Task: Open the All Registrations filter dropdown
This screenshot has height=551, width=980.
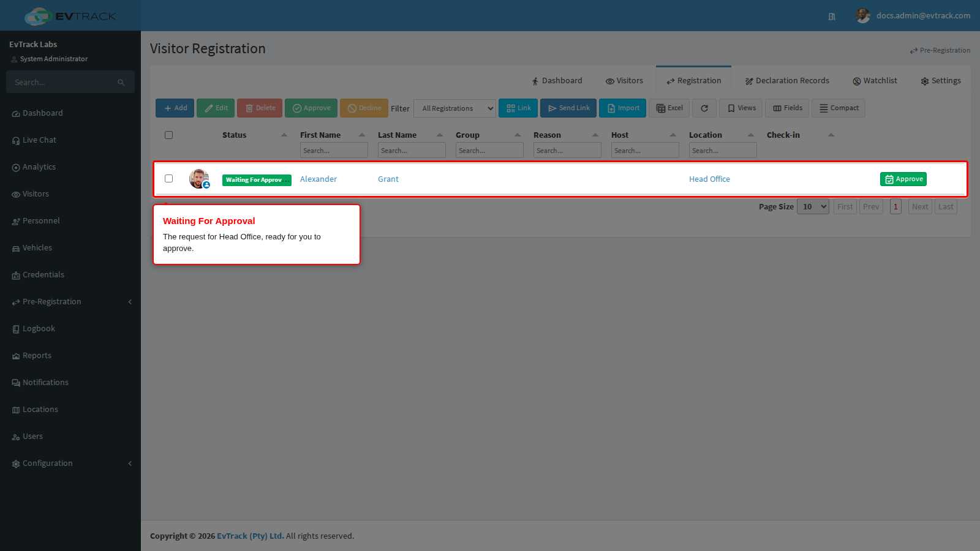Action: [x=454, y=108]
